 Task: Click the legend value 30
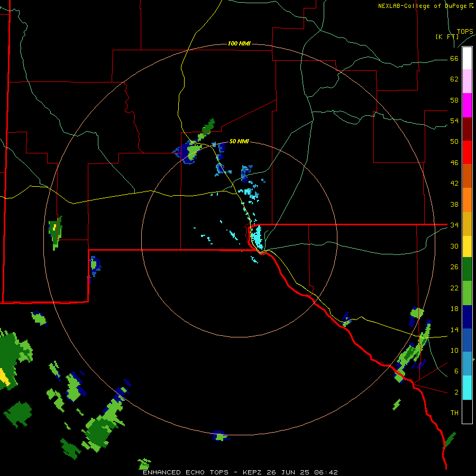coord(454,246)
